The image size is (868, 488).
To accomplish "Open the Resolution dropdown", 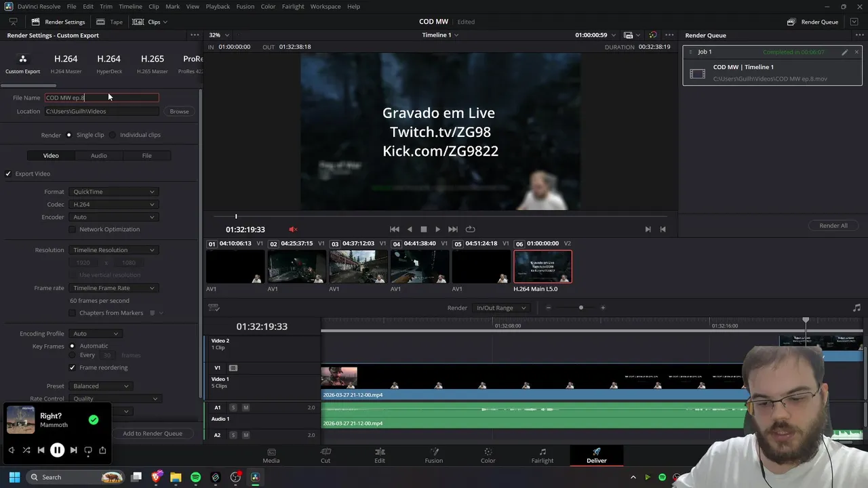I will (113, 250).
